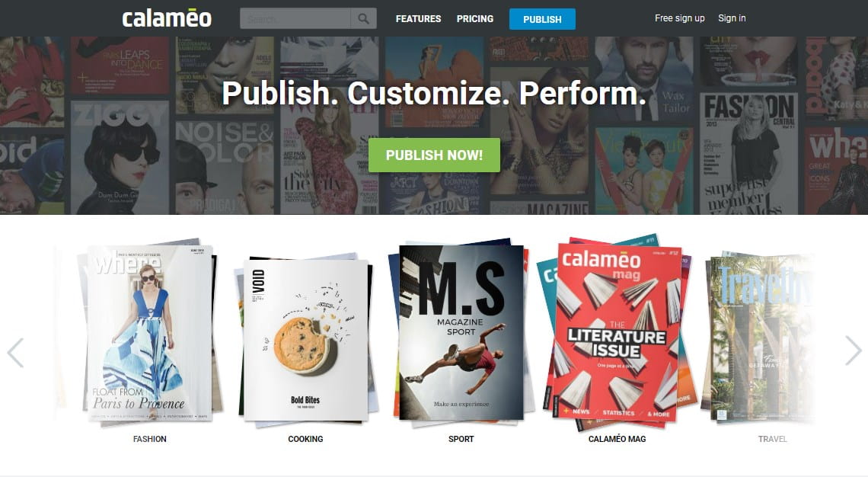Open the Free sign up link
This screenshot has width=868, height=477.
tap(680, 18)
